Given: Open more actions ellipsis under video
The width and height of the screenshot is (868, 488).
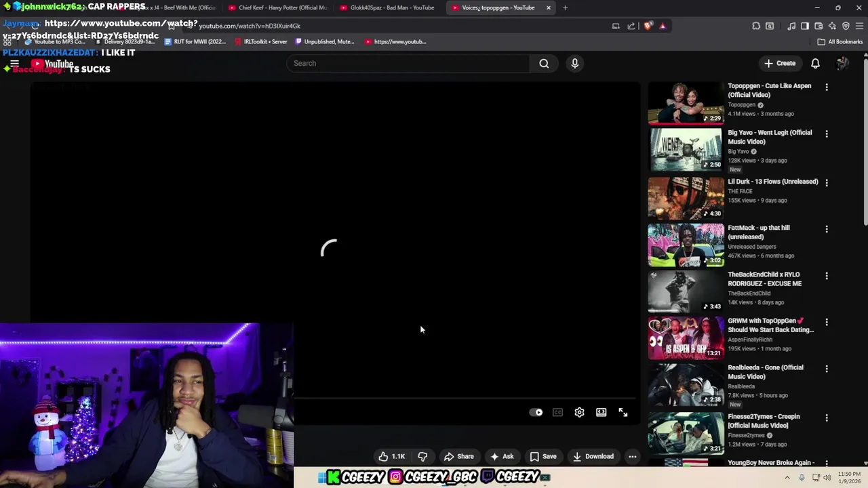Looking at the screenshot, I should [x=632, y=456].
